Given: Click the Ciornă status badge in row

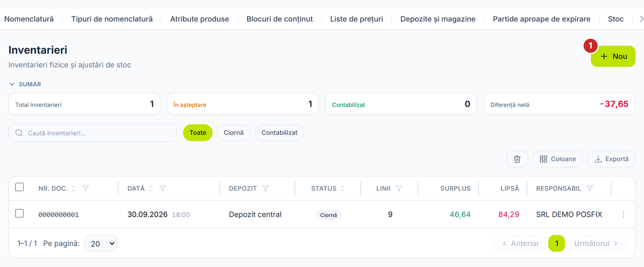Looking at the screenshot, I should (x=328, y=215).
